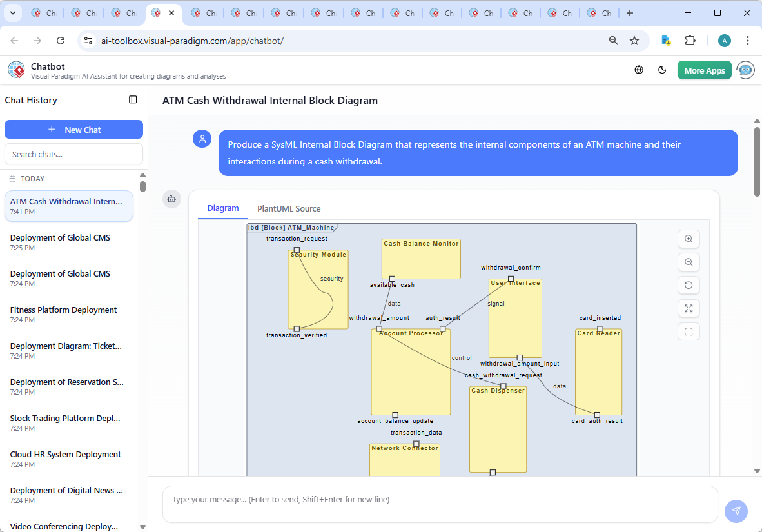Open Chrome's three-dot menu
The height and width of the screenshot is (532, 762).
click(x=747, y=40)
